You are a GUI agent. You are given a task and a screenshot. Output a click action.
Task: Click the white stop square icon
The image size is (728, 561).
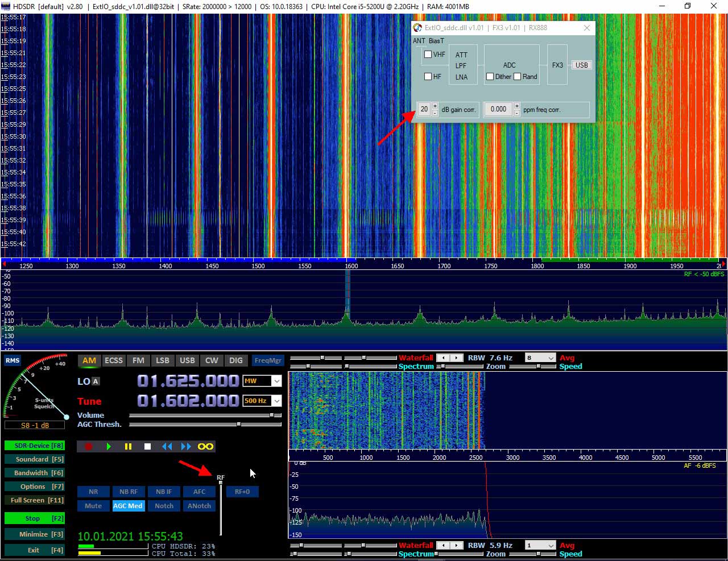pyautogui.click(x=147, y=447)
